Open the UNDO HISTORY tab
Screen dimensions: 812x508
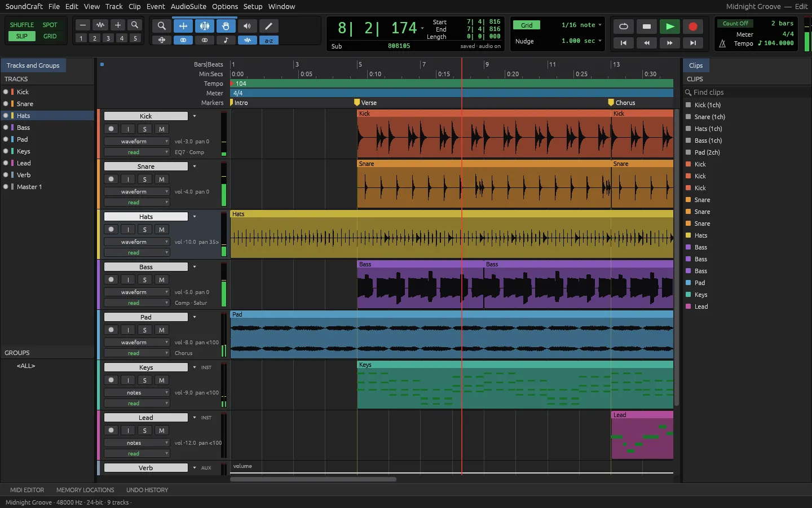click(x=147, y=490)
